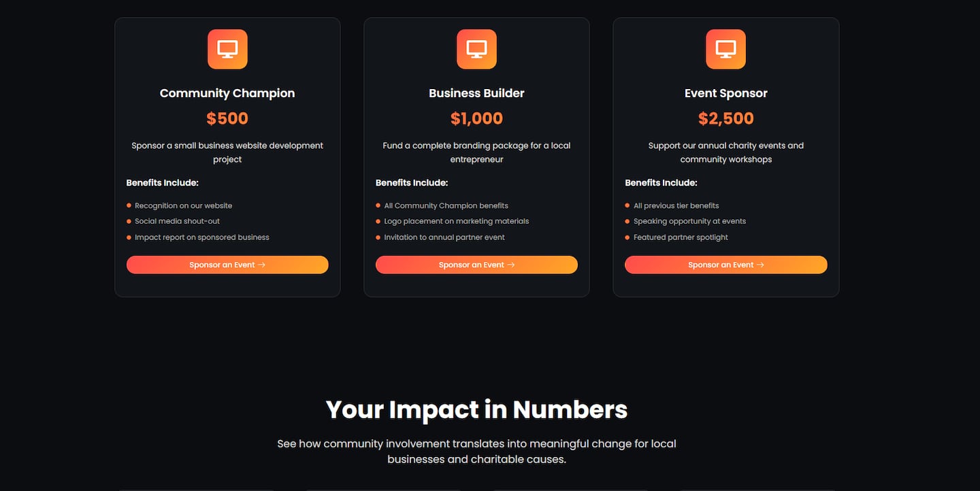Select the $2,500 price text
980x491 pixels.
(x=725, y=118)
